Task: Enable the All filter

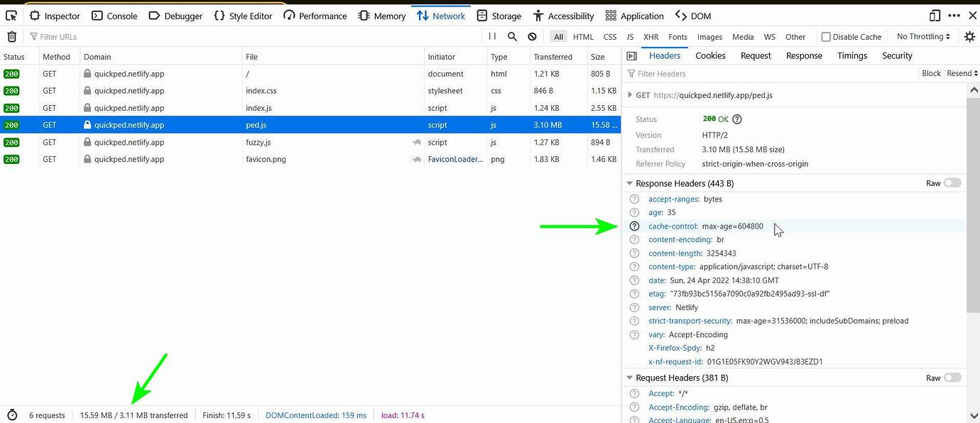Action: [559, 37]
